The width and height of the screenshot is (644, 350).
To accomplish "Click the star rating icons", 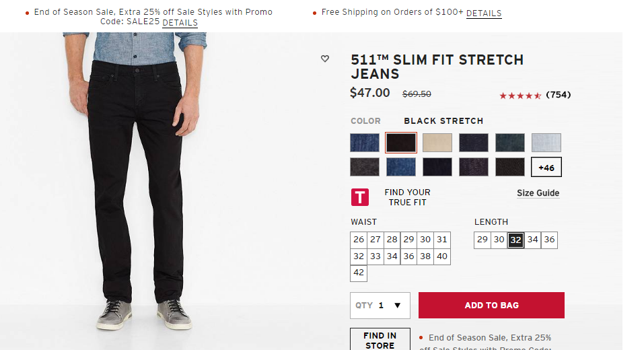I will point(520,96).
